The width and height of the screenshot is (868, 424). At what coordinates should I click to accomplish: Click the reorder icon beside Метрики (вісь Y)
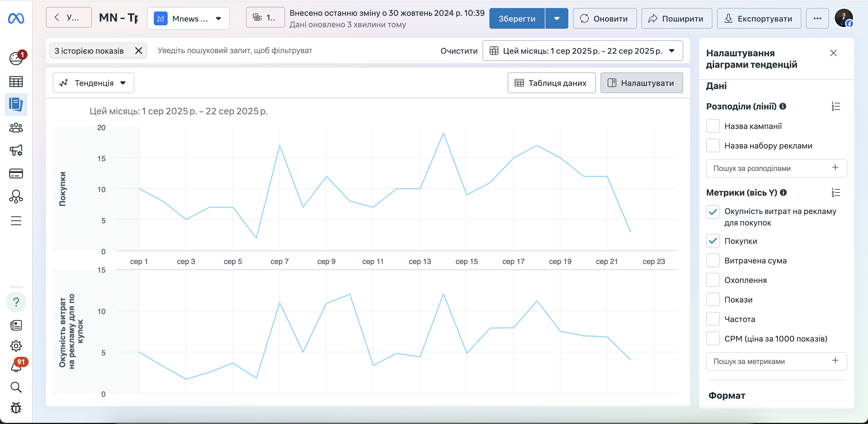(x=836, y=192)
